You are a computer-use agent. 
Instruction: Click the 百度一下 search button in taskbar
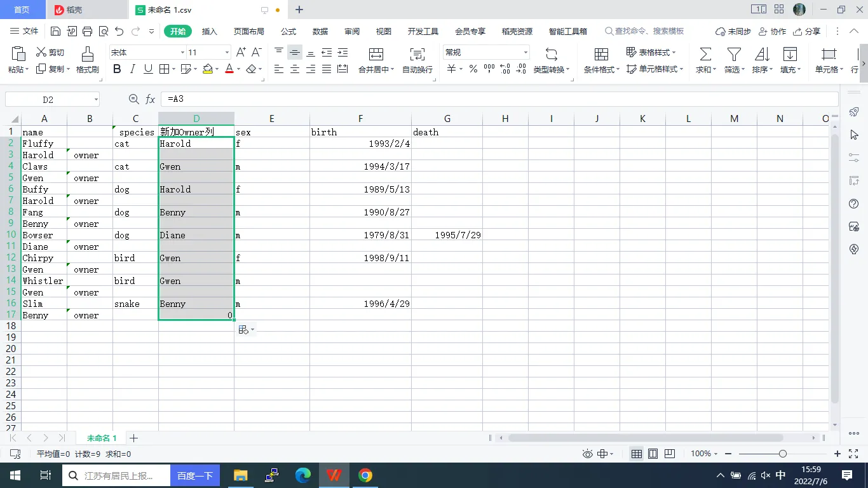point(194,475)
